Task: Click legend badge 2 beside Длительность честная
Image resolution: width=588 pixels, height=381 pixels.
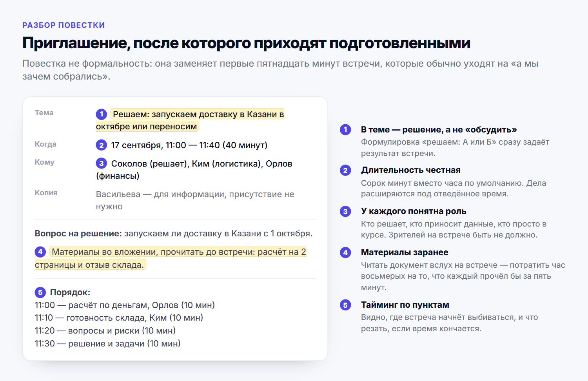Action: click(345, 170)
